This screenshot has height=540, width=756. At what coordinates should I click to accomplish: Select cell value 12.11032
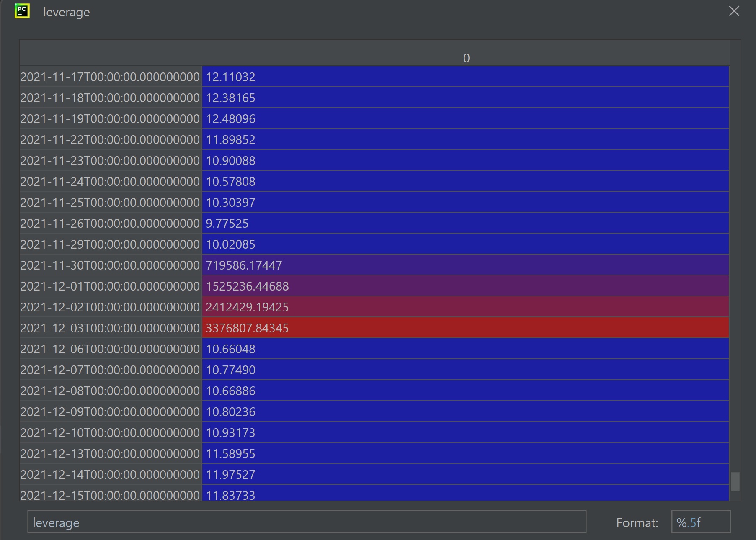coord(465,77)
